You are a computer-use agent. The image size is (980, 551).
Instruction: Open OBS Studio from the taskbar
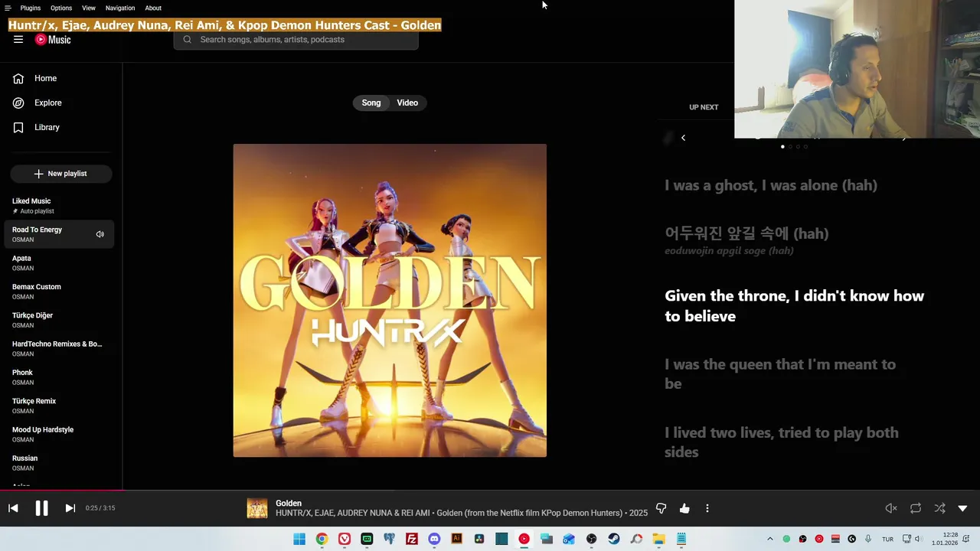click(591, 539)
